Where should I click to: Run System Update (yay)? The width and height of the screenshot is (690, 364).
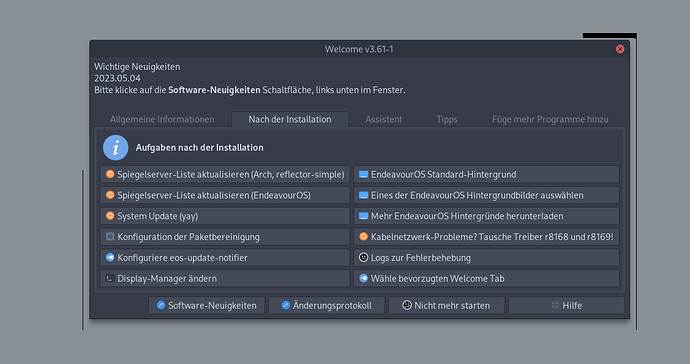[225, 216]
